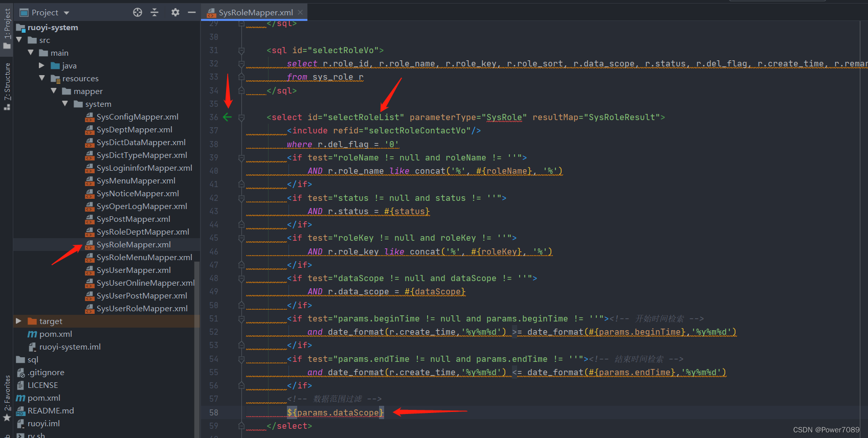868x438 pixels.
Task: Click the root pom.xml Maven icon
Action: coord(20,398)
